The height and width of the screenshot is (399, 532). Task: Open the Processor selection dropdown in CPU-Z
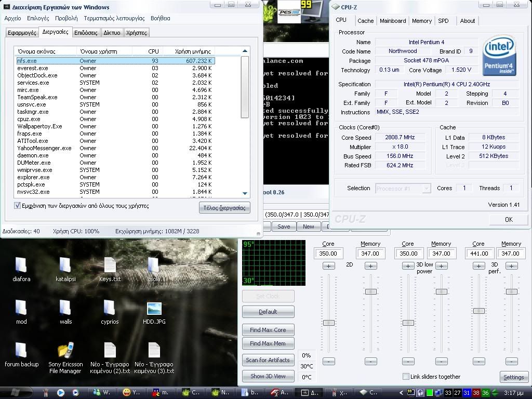403,188
